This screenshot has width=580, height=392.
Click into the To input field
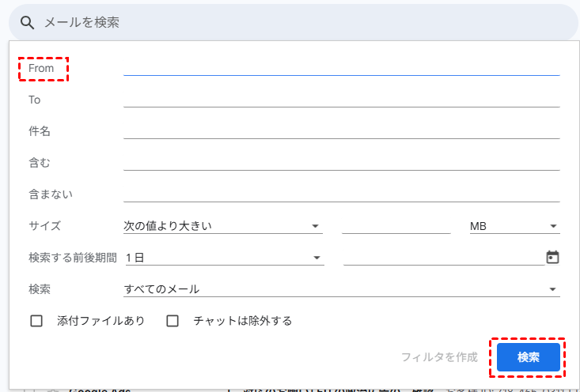[341, 100]
